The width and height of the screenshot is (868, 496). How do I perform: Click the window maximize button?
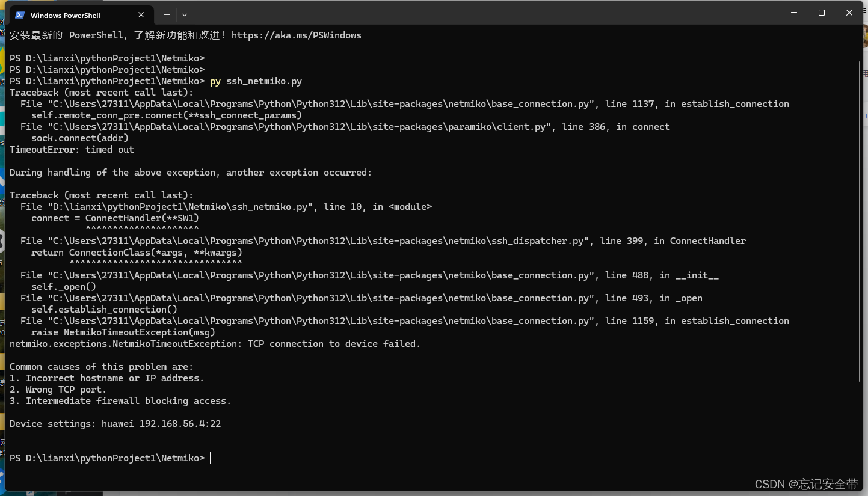(x=821, y=12)
